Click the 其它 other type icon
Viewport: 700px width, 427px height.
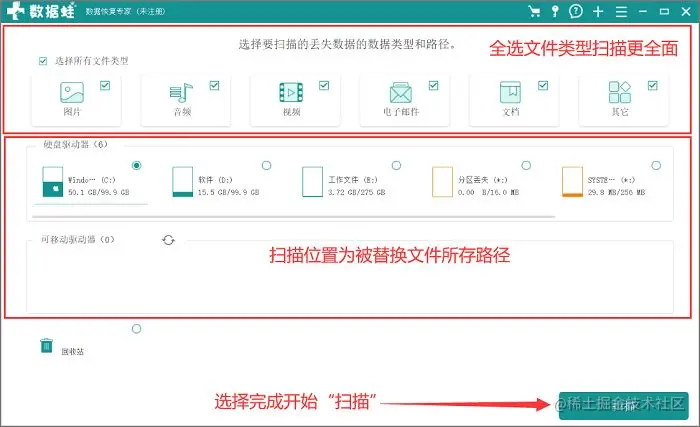[620, 92]
